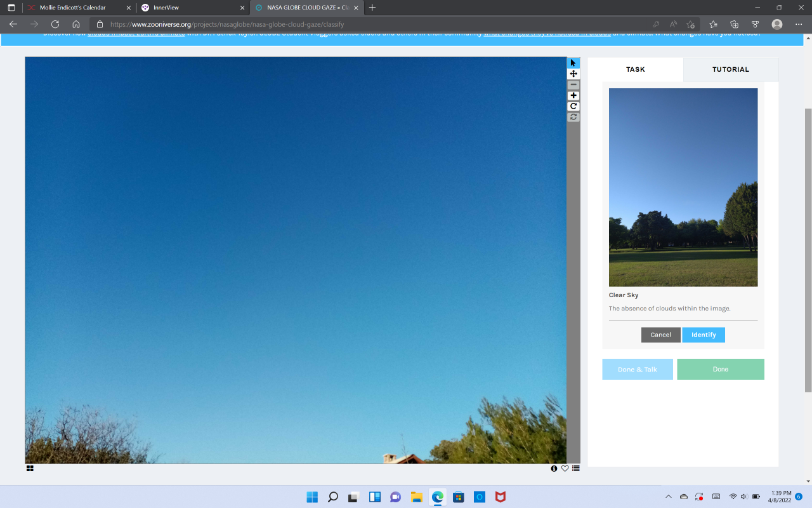Click the Clear Sky heading text

coord(624,295)
